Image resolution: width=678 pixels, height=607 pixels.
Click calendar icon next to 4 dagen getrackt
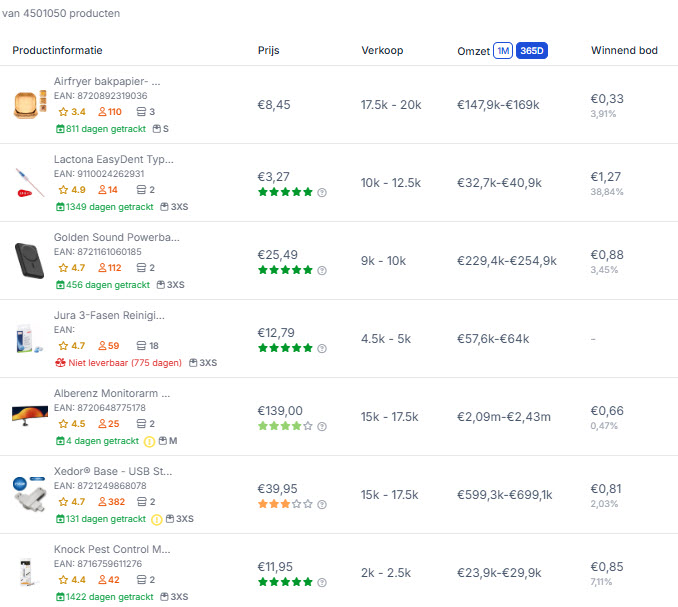pyautogui.click(x=60, y=441)
